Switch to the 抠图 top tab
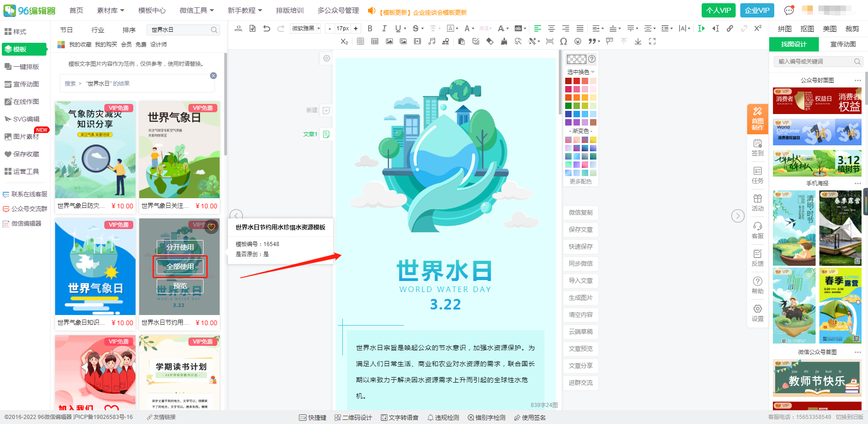Image resolution: width=868 pixels, height=424 pixels. click(807, 29)
